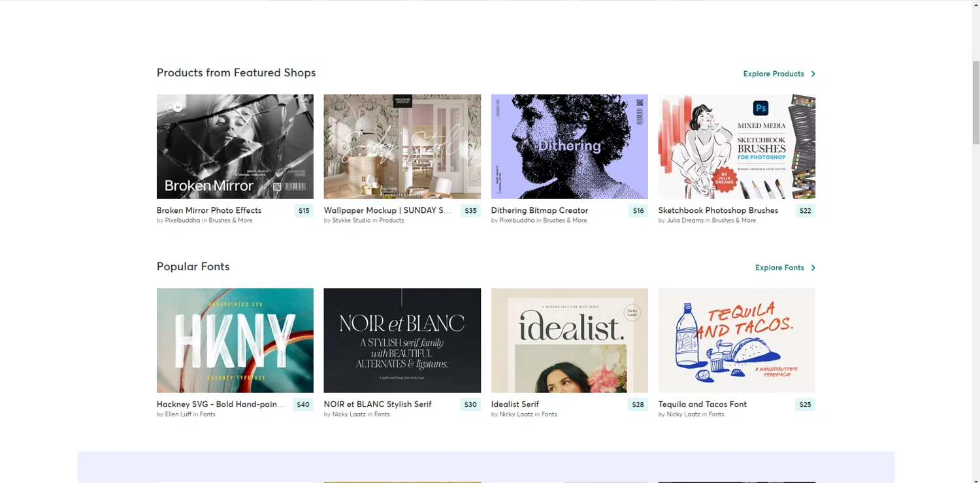The width and height of the screenshot is (980, 483).
Task: Click the Tequila and Tacos Font title
Action: tap(702, 404)
